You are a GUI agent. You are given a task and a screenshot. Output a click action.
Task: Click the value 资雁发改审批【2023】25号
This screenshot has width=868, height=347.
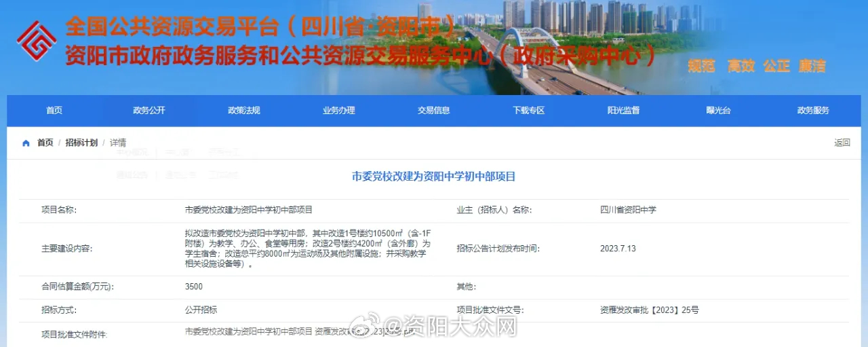pyautogui.click(x=650, y=310)
